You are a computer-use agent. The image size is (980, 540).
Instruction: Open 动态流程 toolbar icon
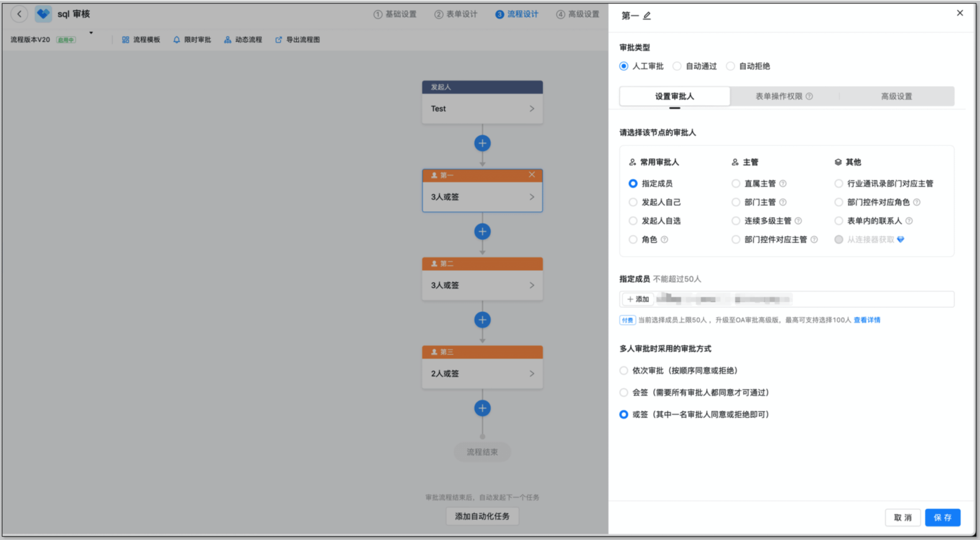point(228,39)
